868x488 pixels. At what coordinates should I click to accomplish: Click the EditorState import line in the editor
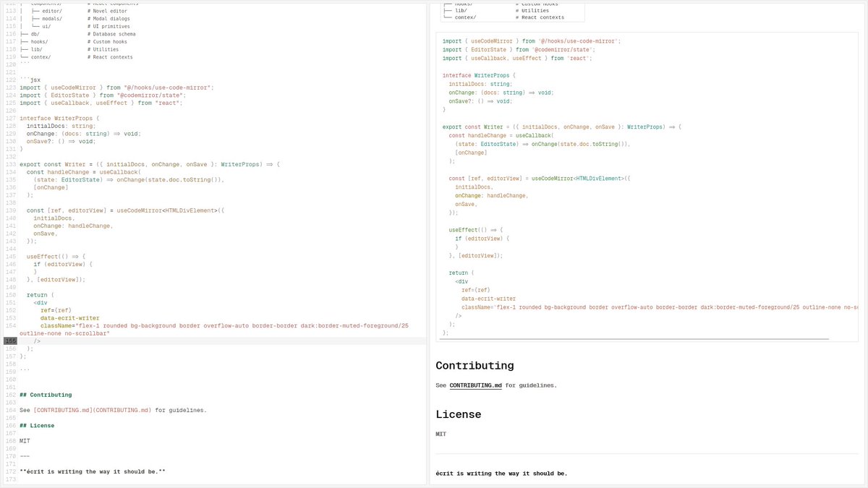[x=103, y=95]
